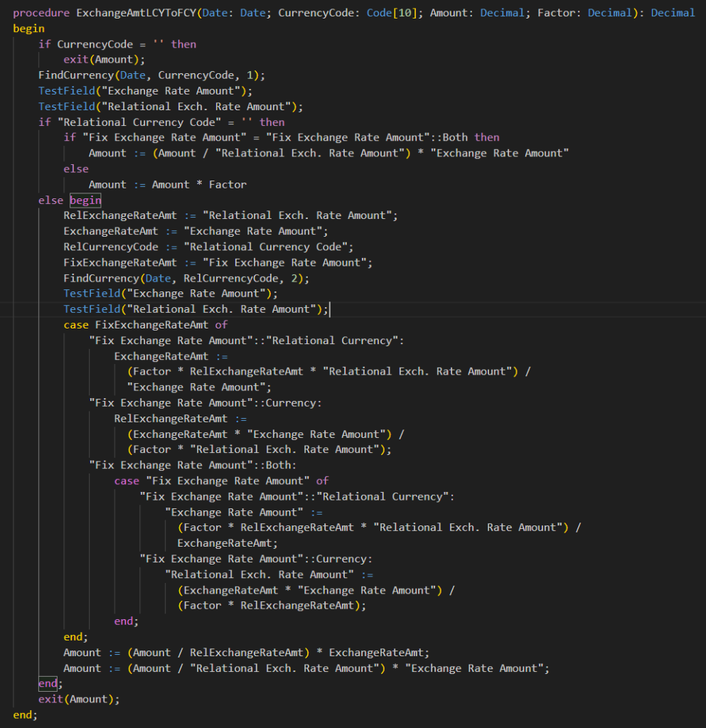Screen dimensions: 706x728
Task: Click the if CurrencyCode = '' condition
Action: coord(117,44)
